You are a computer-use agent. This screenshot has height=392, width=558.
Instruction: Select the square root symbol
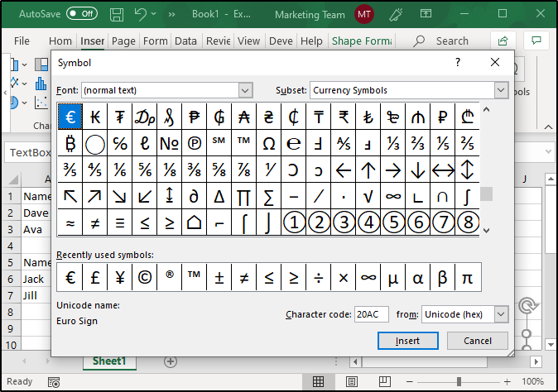(x=368, y=196)
